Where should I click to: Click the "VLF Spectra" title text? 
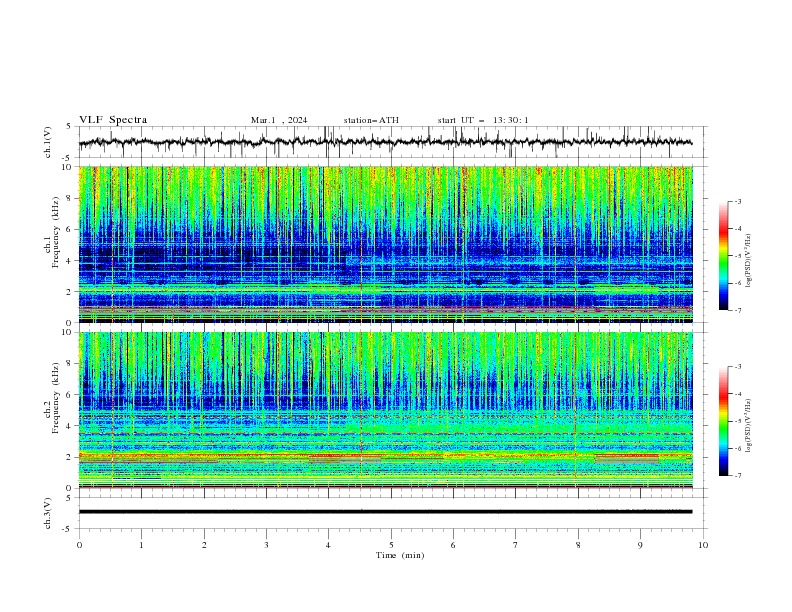click(113, 120)
